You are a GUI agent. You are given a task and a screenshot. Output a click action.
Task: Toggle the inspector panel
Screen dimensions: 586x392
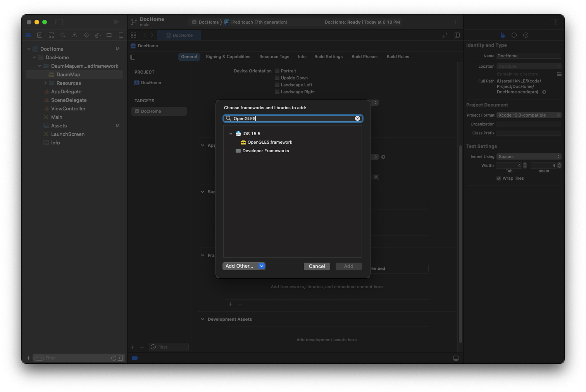point(555,22)
